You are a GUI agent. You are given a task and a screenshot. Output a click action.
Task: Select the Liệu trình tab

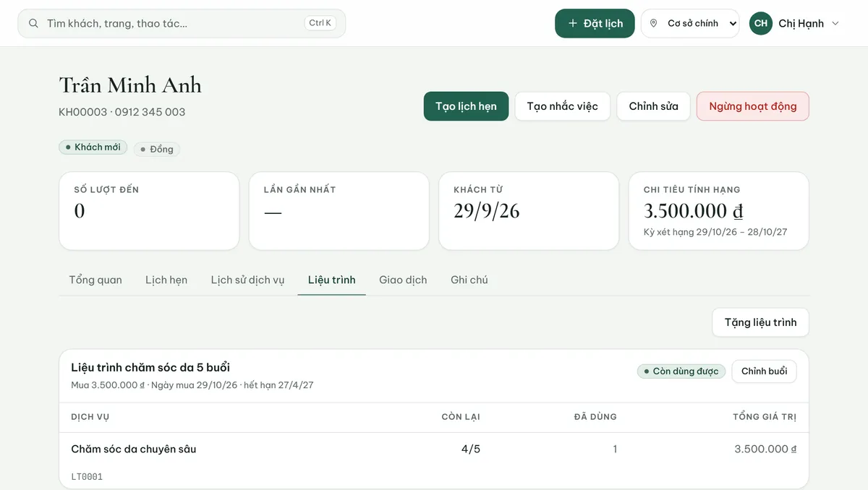pos(331,280)
